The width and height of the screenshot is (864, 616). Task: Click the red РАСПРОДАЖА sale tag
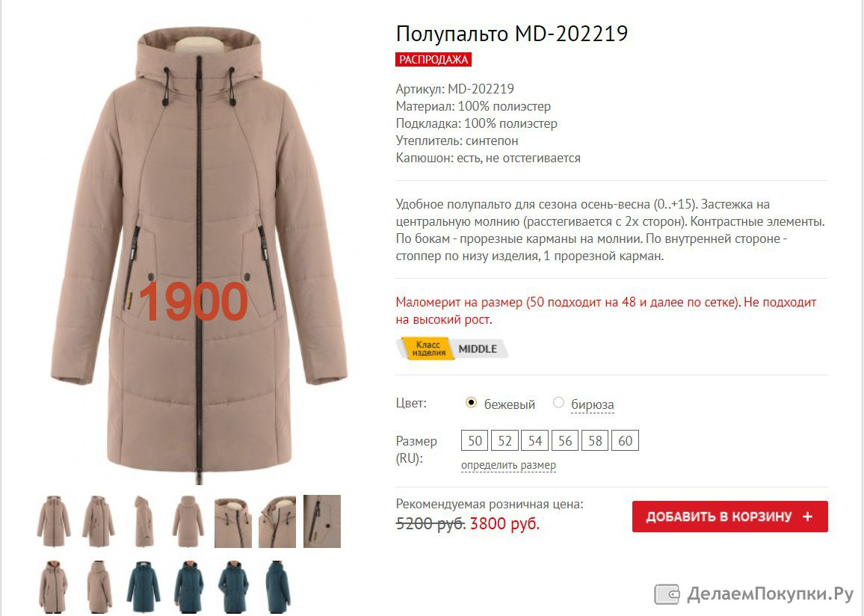coord(433,60)
